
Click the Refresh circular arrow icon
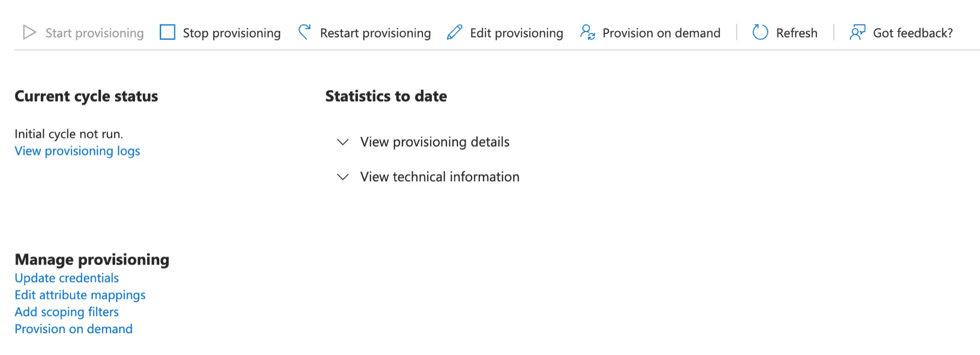(x=760, y=33)
